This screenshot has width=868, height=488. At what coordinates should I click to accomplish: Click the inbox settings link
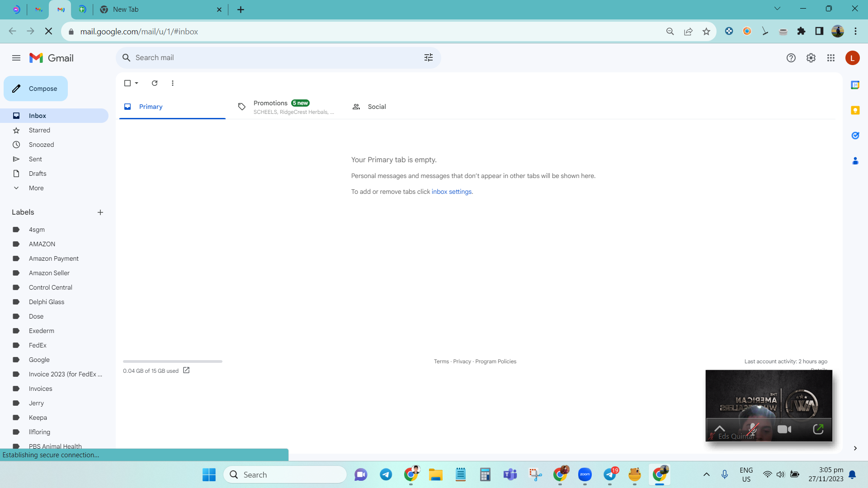tap(452, 192)
